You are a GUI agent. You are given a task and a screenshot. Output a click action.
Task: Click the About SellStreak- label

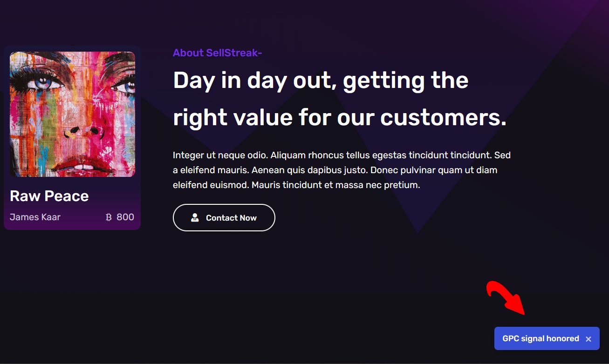(217, 53)
